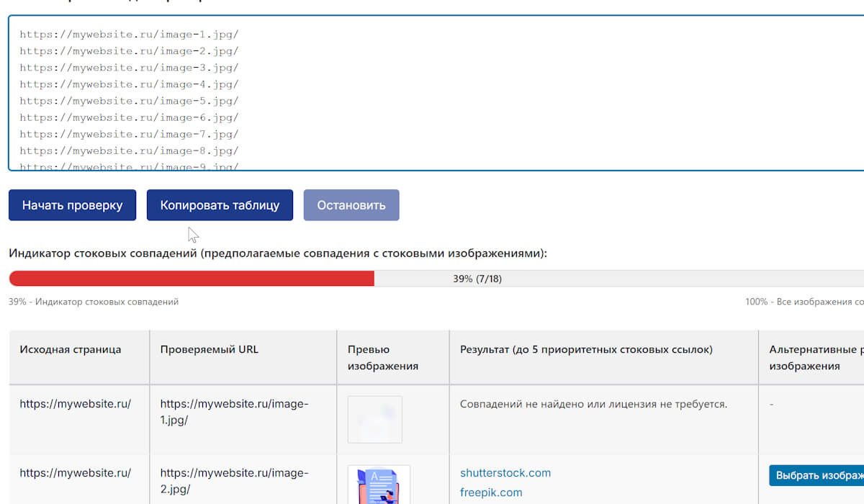Select the 'Проверяемый URL' column header
The width and height of the screenshot is (864, 504).
[x=209, y=350]
